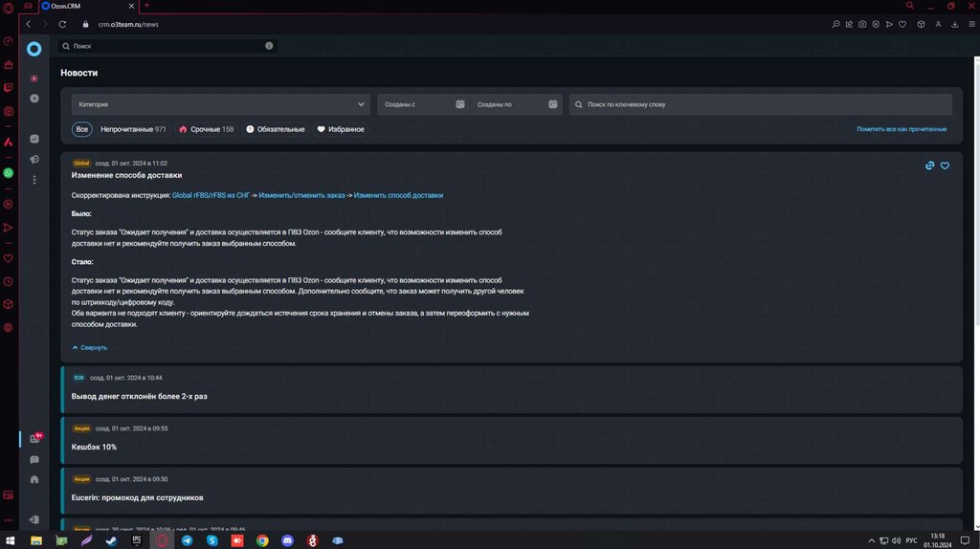Open the extensions cube in browser toolbar
980x549 pixels.
[x=921, y=24]
